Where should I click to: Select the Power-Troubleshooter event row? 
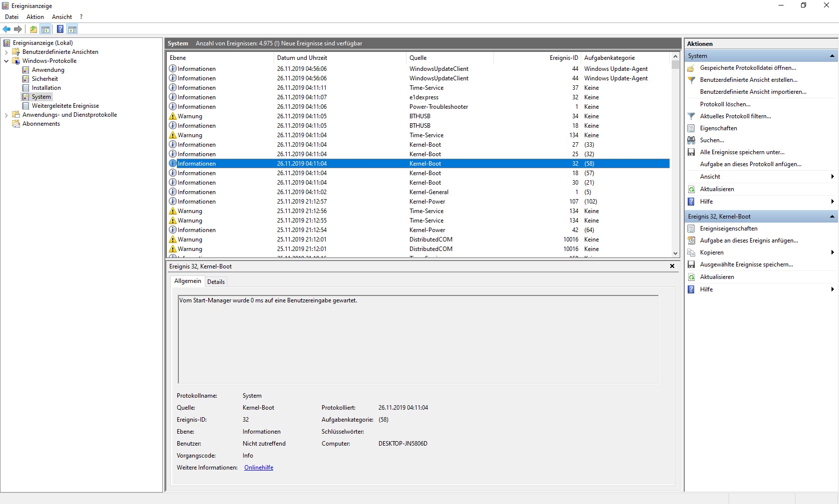419,107
